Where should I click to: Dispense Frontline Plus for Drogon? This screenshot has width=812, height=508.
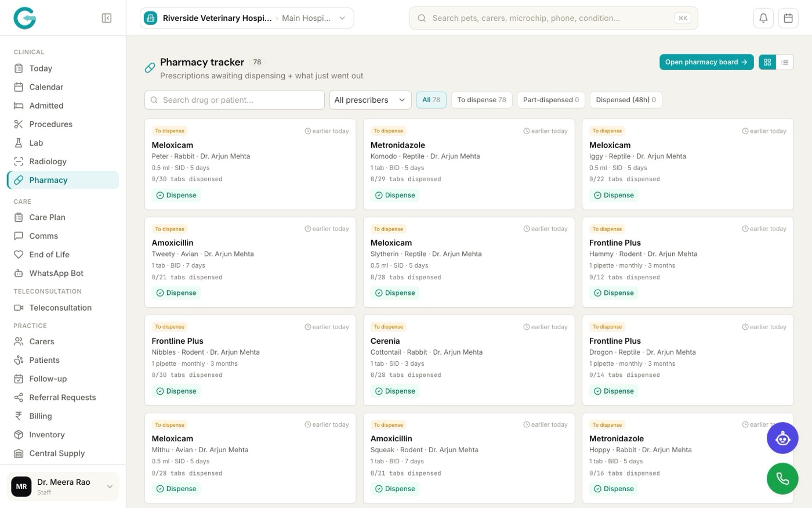[614, 391]
